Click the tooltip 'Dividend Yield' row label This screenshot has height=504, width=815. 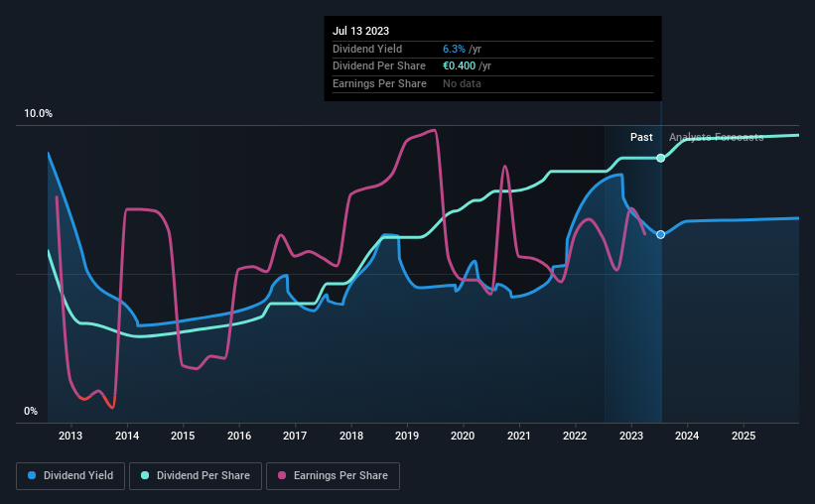click(367, 49)
